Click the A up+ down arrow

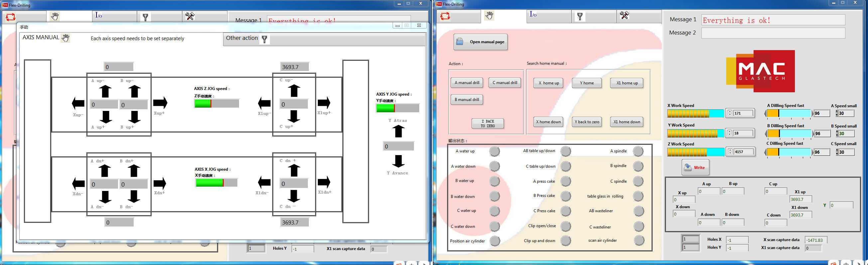pyautogui.click(x=105, y=117)
